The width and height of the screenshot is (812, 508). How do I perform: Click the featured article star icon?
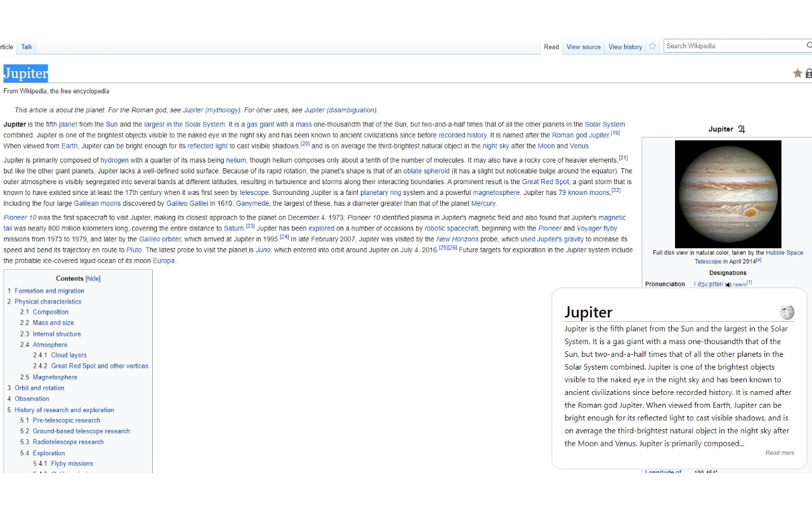click(x=797, y=74)
